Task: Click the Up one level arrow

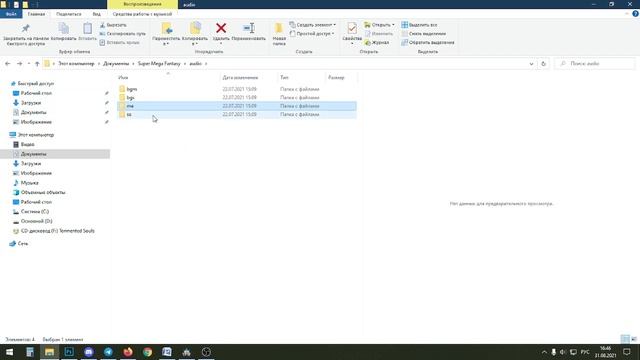Action: pyautogui.click(x=37, y=64)
